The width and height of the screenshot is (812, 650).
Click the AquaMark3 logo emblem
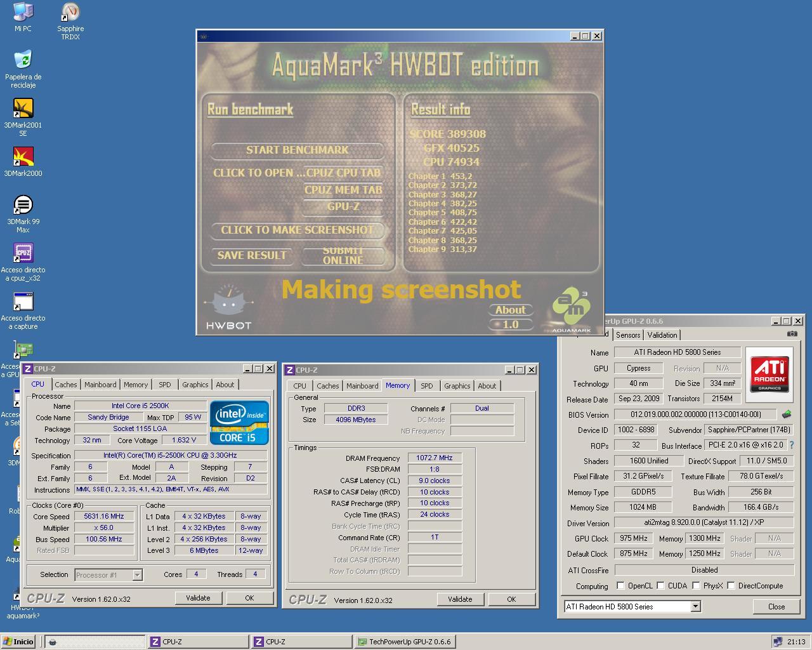(x=570, y=310)
